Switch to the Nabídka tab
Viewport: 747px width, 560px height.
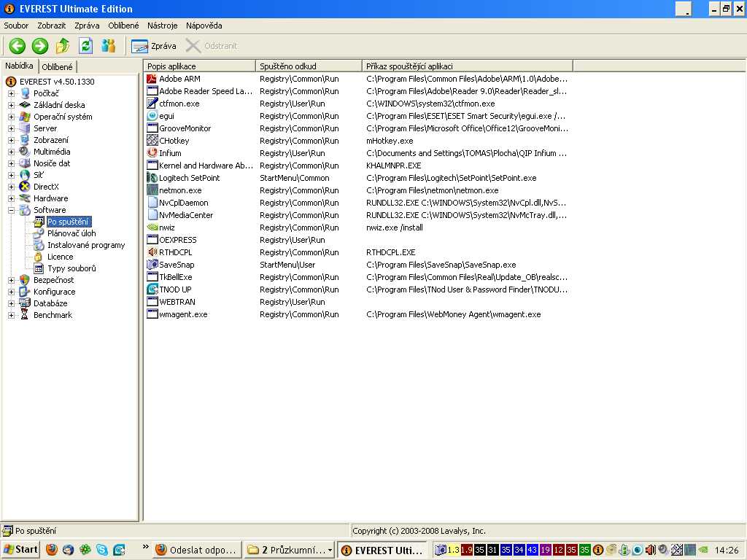pyautogui.click(x=19, y=66)
